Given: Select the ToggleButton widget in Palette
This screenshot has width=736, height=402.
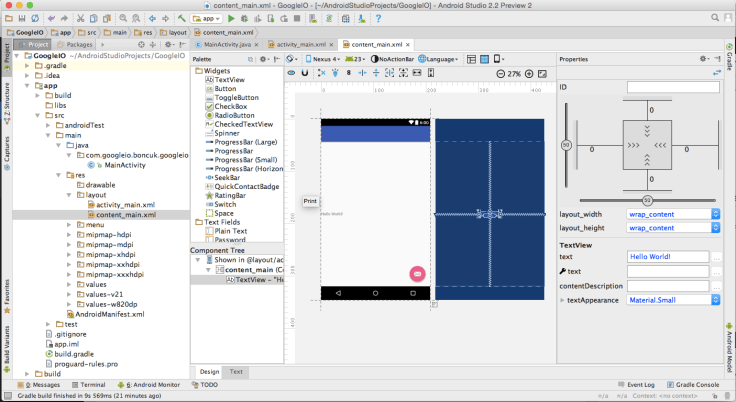Looking at the screenshot, I should click(232, 97).
